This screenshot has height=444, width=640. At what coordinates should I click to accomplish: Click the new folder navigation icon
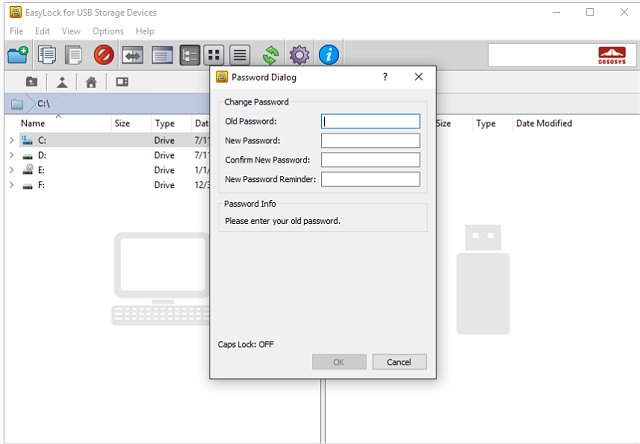coord(31,82)
